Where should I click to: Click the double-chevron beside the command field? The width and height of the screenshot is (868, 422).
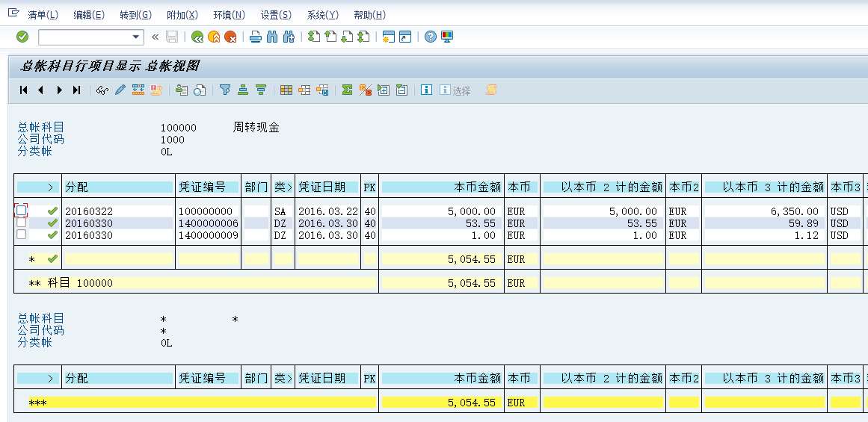pyautogui.click(x=155, y=37)
